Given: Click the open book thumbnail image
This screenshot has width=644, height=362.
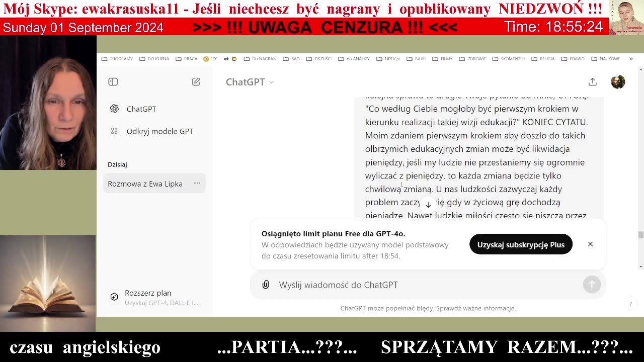Looking at the screenshot, I should (x=48, y=284).
